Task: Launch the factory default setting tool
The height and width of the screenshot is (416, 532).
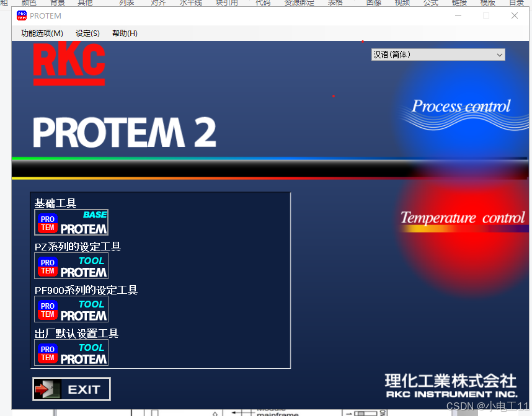Action: point(71,353)
